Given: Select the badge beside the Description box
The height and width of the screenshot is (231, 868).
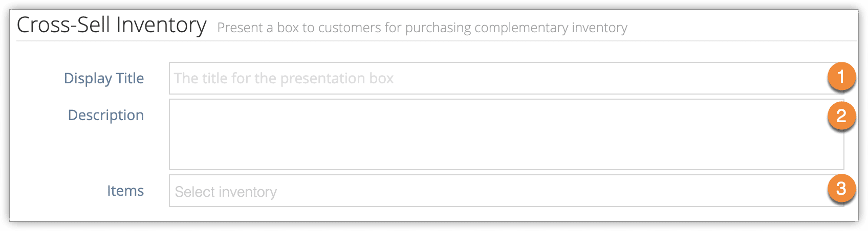Looking at the screenshot, I should click(841, 116).
